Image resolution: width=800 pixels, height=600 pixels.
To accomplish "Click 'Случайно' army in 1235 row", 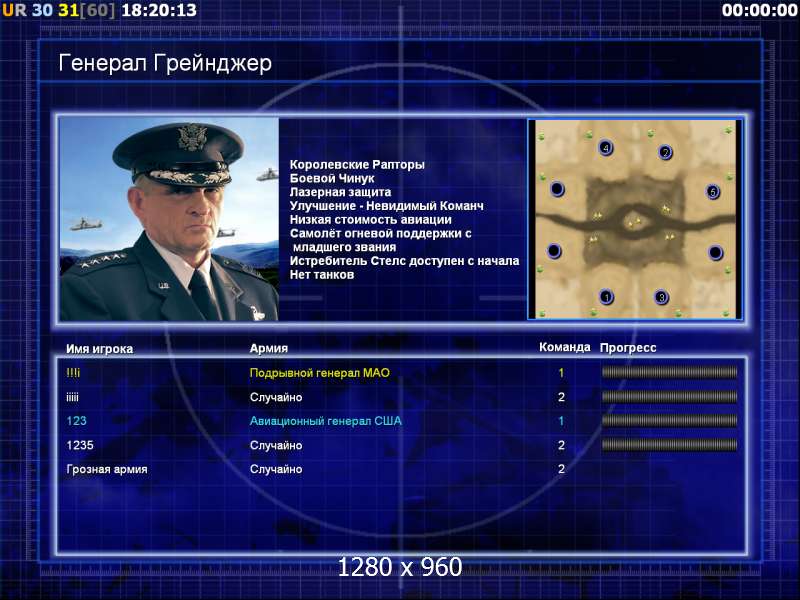I will click(276, 445).
